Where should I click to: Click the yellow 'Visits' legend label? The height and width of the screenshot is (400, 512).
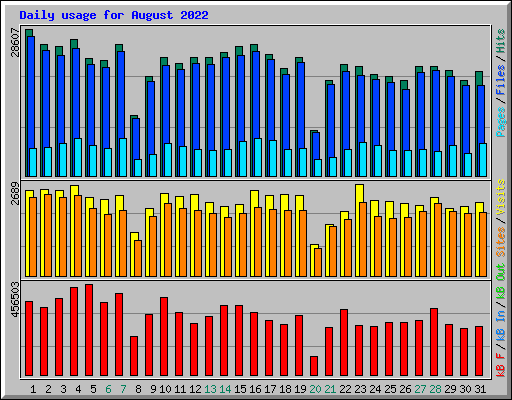[x=501, y=197]
